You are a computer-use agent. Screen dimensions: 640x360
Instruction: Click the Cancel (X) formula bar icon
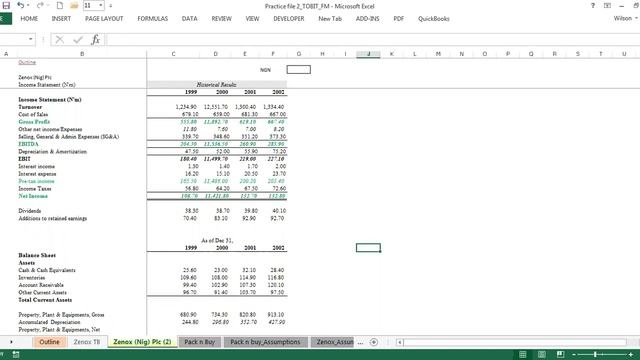(x=60, y=40)
